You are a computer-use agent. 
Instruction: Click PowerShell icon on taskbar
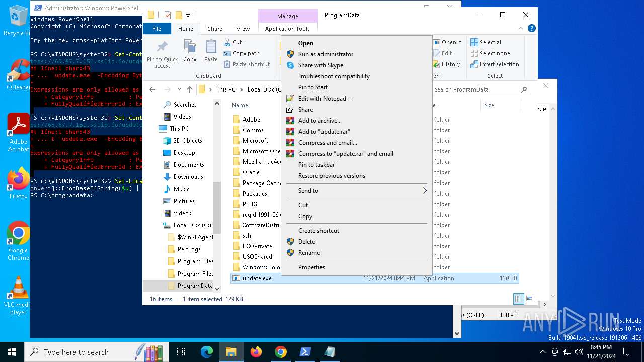click(305, 352)
